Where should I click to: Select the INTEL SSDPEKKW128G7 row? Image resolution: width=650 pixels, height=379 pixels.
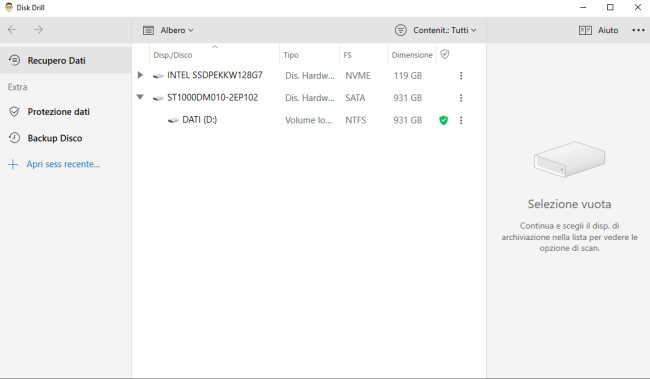[309, 75]
